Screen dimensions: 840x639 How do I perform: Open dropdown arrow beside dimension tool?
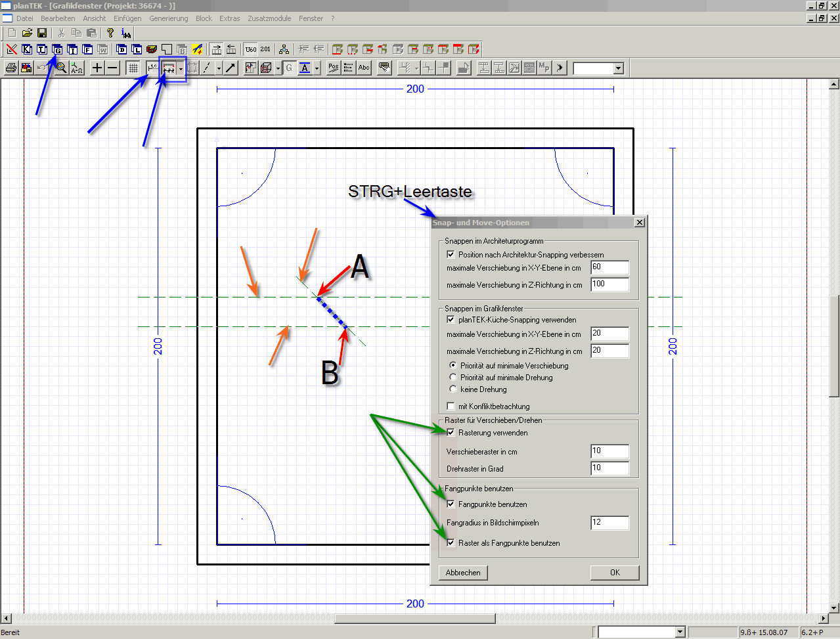181,68
